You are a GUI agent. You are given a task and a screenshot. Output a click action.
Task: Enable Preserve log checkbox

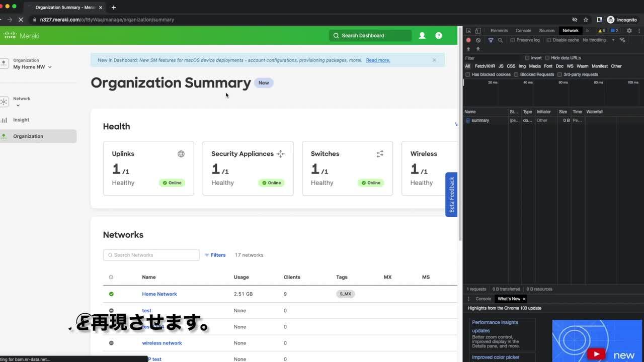(513, 40)
